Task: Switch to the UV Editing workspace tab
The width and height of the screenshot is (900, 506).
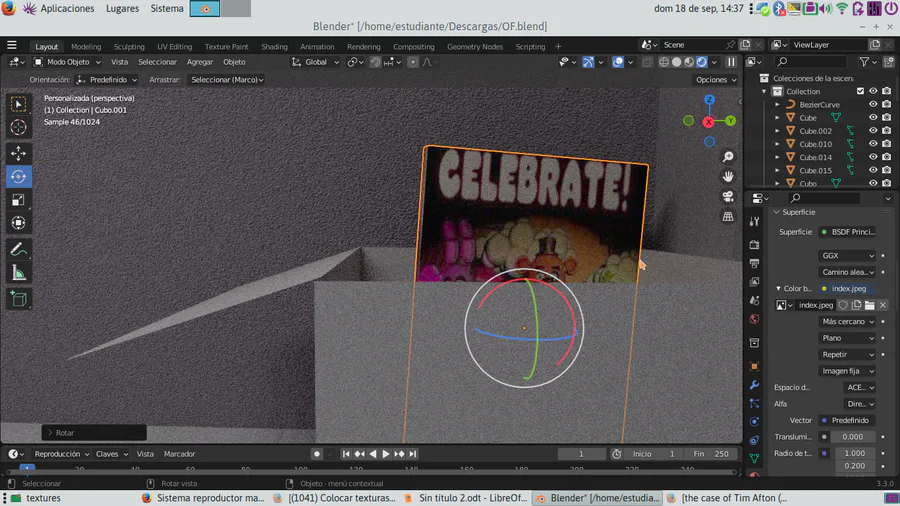Action: (x=174, y=46)
